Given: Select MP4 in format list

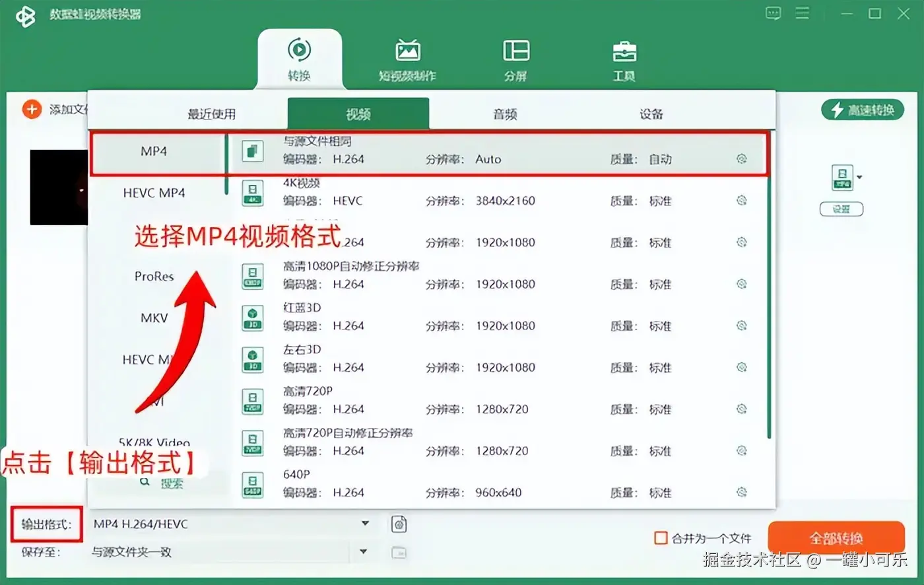Looking at the screenshot, I should [x=154, y=151].
